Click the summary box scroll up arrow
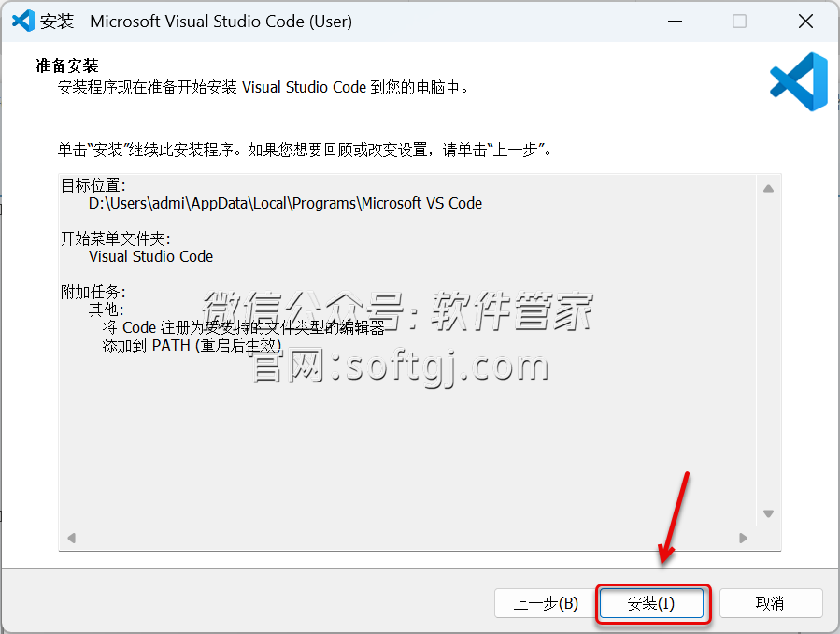Viewport: 840px width, 634px height. click(x=768, y=189)
